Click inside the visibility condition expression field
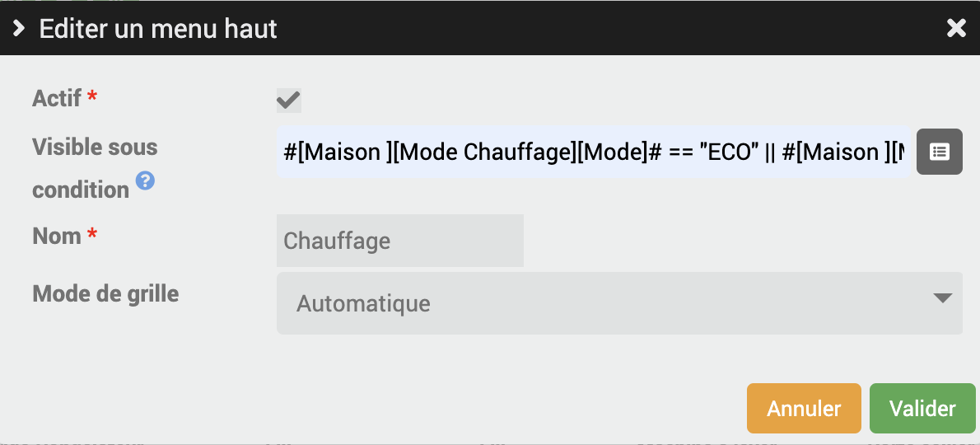Image resolution: width=980 pixels, height=445 pixels. (594, 152)
